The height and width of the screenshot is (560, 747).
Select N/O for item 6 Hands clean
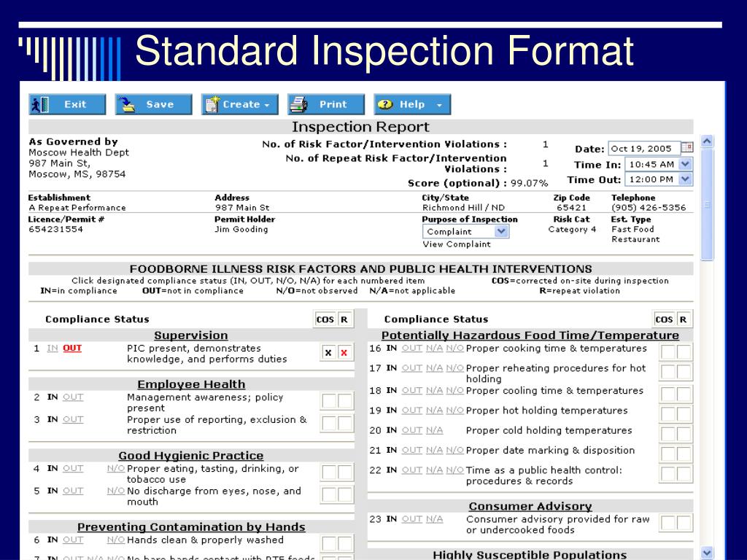pos(116,540)
